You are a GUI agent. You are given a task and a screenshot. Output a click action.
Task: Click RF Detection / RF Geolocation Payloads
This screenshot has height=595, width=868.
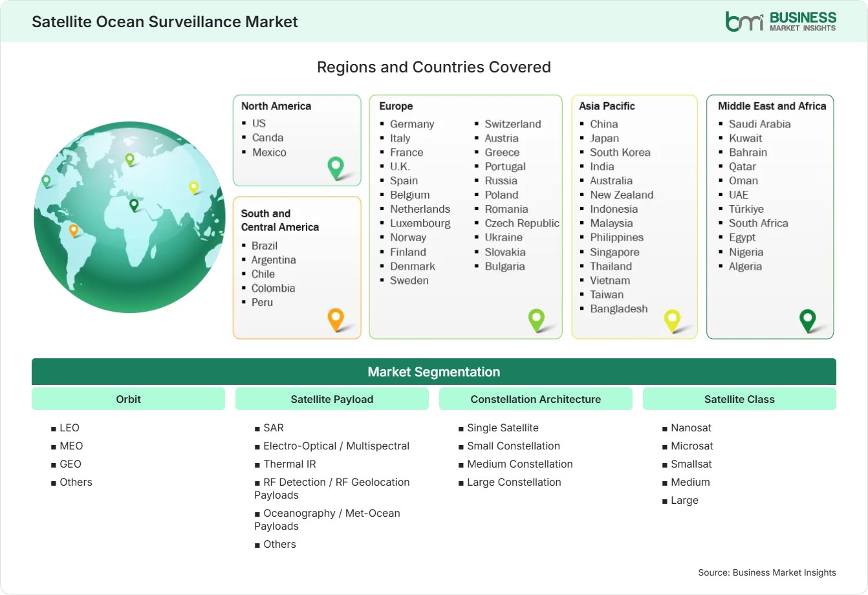click(332, 489)
